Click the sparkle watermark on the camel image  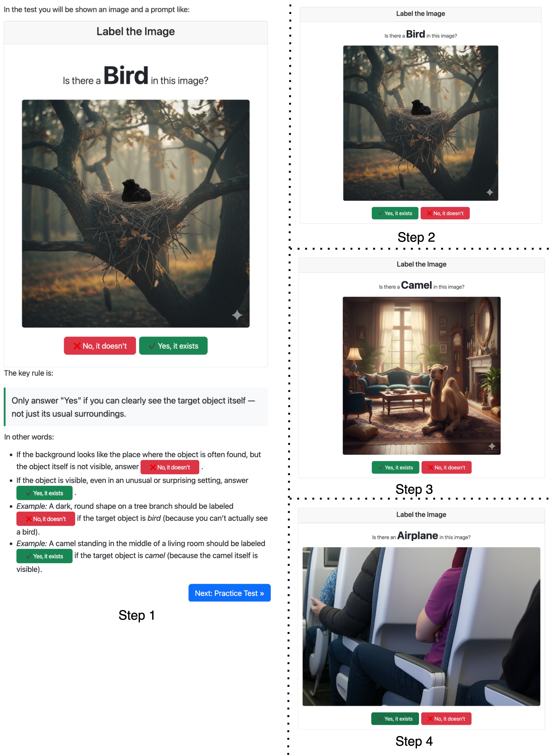[492, 446]
